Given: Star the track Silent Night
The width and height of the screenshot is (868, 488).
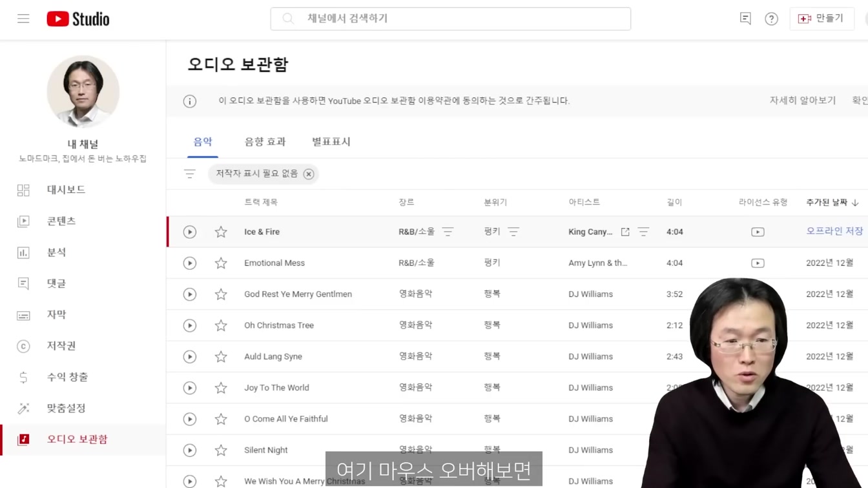Looking at the screenshot, I should (x=221, y=450).
